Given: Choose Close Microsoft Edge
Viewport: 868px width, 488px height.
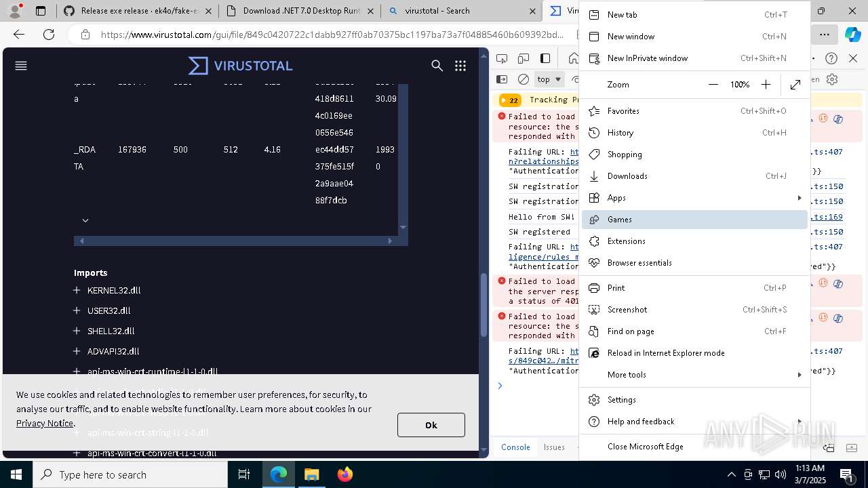Looking at the screenshot, I should (x=694, y=447).
